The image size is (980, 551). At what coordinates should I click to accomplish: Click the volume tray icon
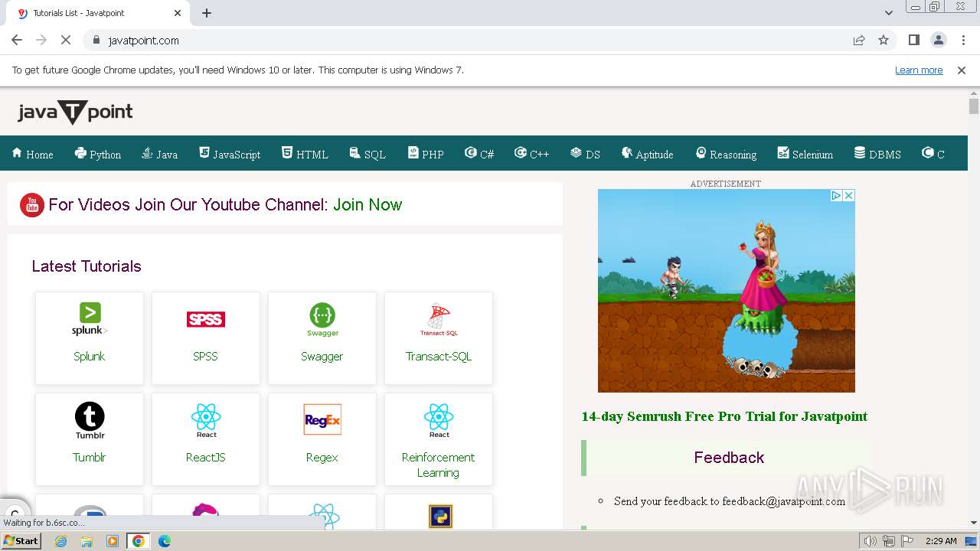click(x=871, y=541)
